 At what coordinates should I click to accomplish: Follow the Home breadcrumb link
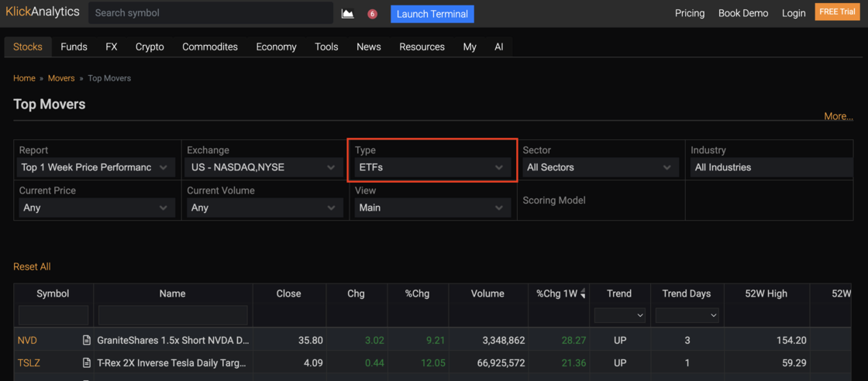[x=24, y=78]
